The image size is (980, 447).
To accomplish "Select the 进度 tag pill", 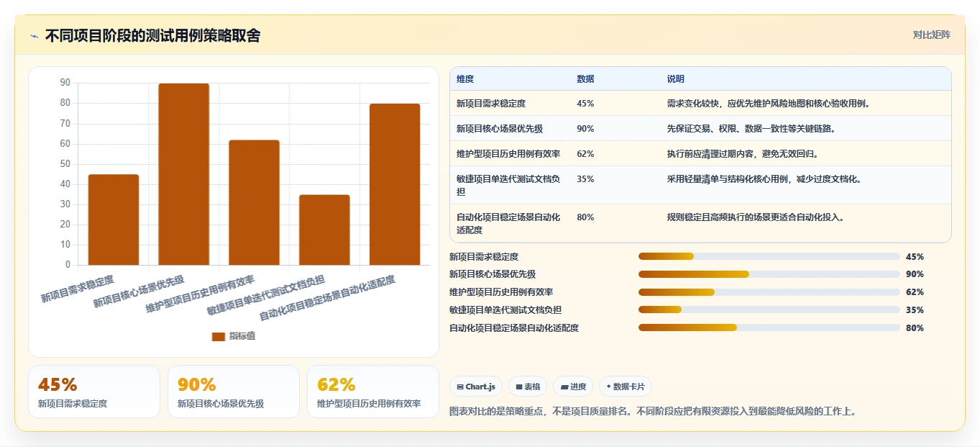I will (574, 387).
